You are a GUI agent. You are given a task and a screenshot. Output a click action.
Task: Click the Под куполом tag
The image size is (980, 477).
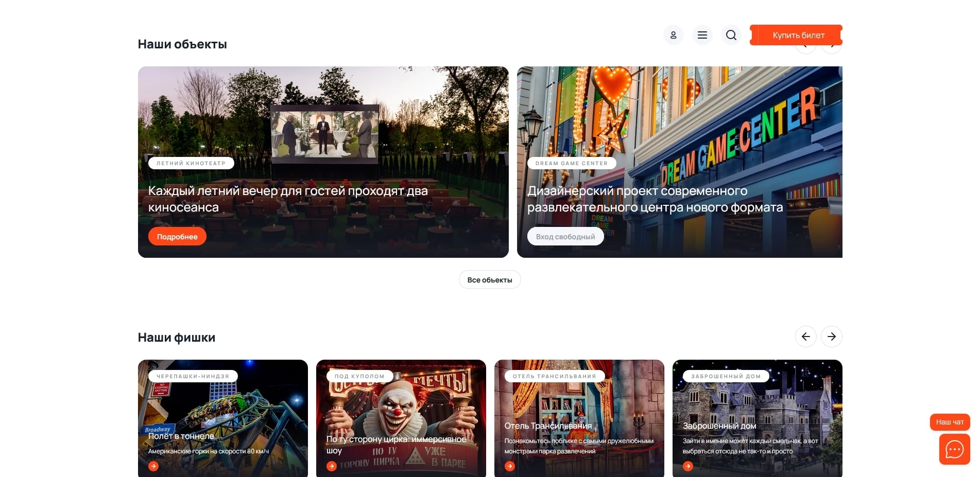click(x=359, y=376)
